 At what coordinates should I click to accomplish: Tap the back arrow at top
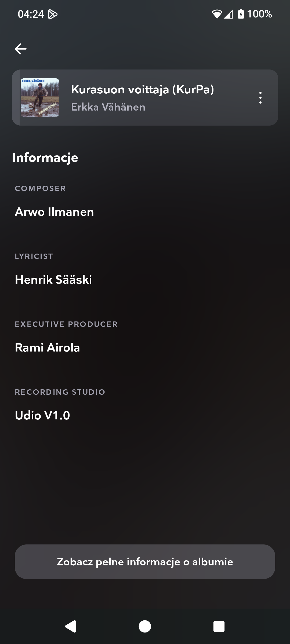pyautogui.click(x=21, y=49)
